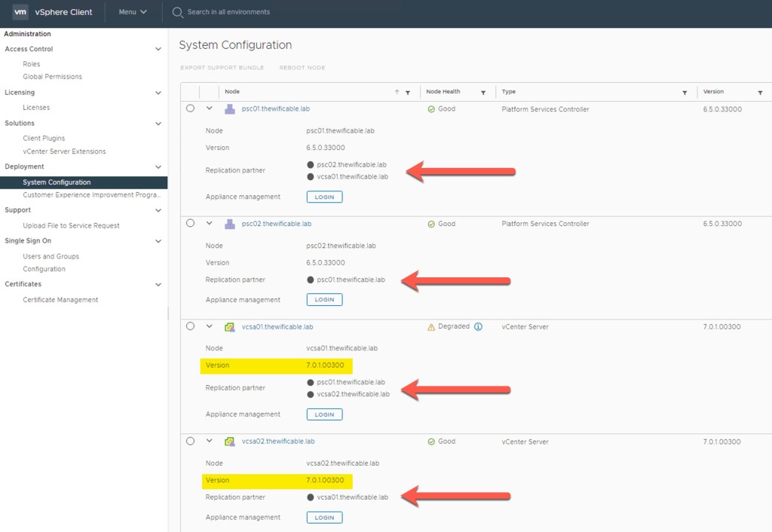Open the Type column filter icon
Image resolution: width=772 pixels, height=532 pixels.
pos(685,93)
